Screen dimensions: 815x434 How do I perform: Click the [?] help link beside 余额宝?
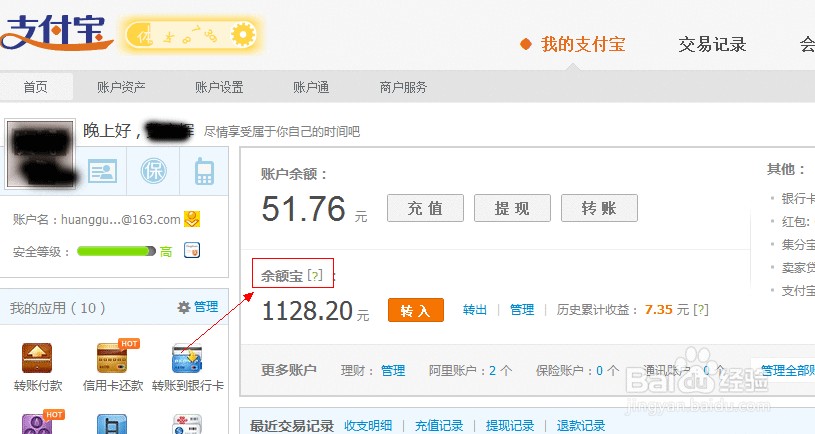click(315, 275)
